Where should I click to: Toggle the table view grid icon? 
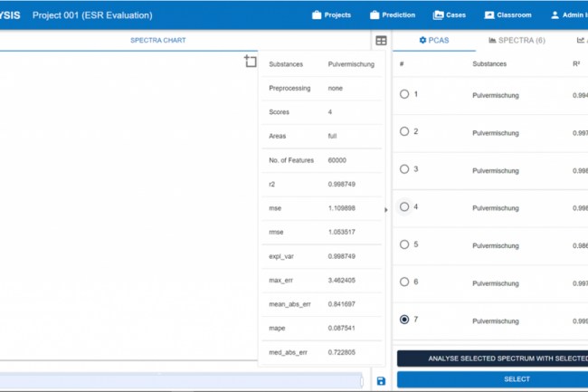coord(382,41)
